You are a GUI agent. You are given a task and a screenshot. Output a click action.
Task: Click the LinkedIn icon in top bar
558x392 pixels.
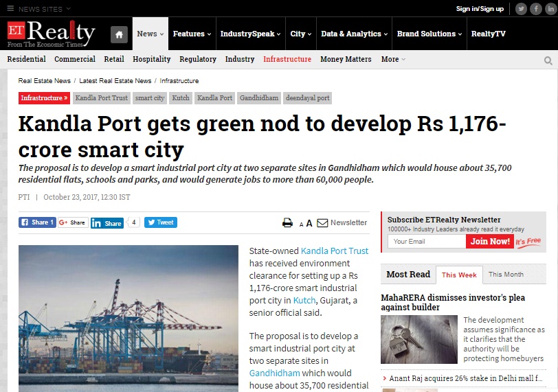(551, 9)
